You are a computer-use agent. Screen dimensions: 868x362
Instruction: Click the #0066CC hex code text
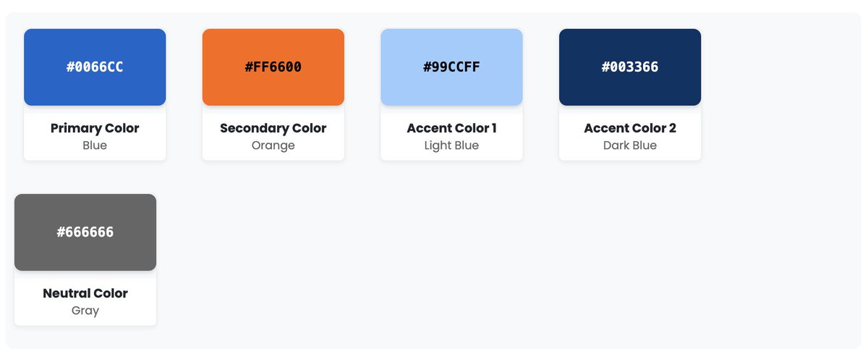(95, 67)
